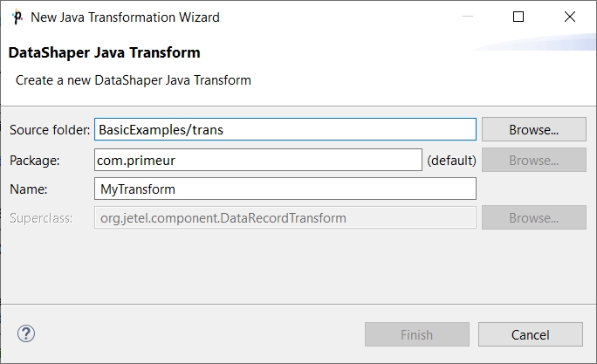The width and height of the screenshot is (597, 364).
Task: Click the Finish button
Action: coord(417,334)
